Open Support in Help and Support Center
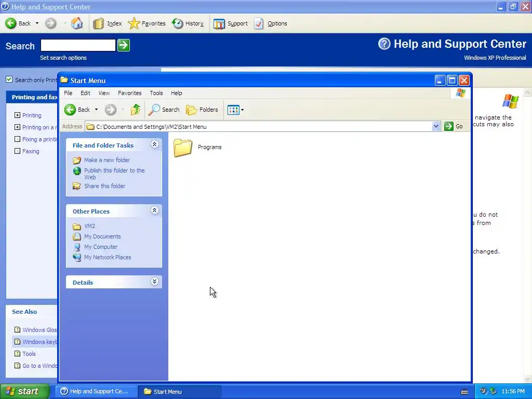This screenshot has width=532, height=399. pos(231,23)
